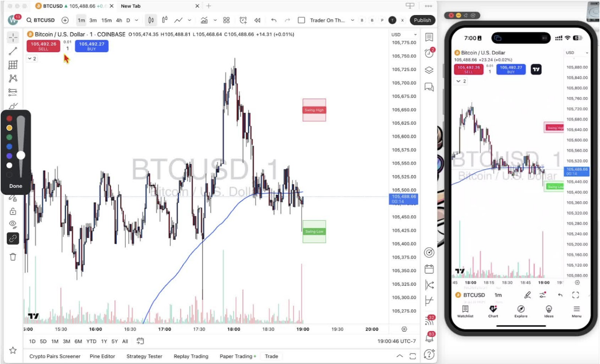Open the notifications bell icon
Image resolution: width=600 pixels, height=364 pixels.
(x=429, y=337)
